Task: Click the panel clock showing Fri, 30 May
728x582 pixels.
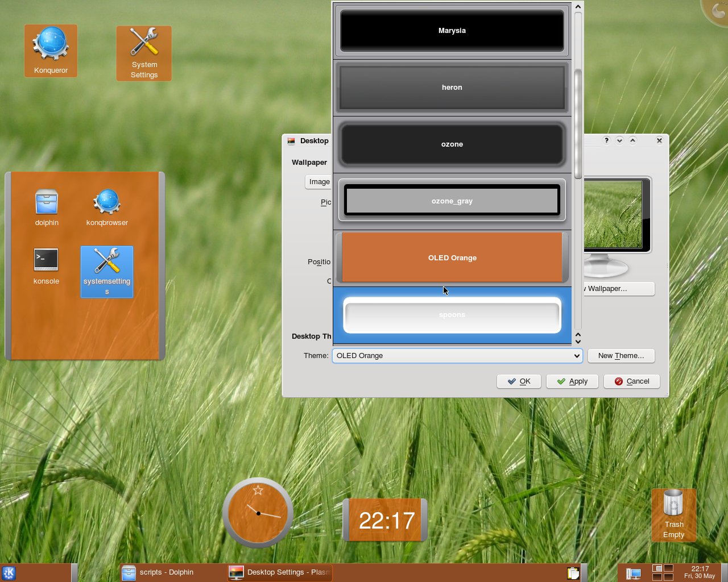Action: (x=700, y=572)
